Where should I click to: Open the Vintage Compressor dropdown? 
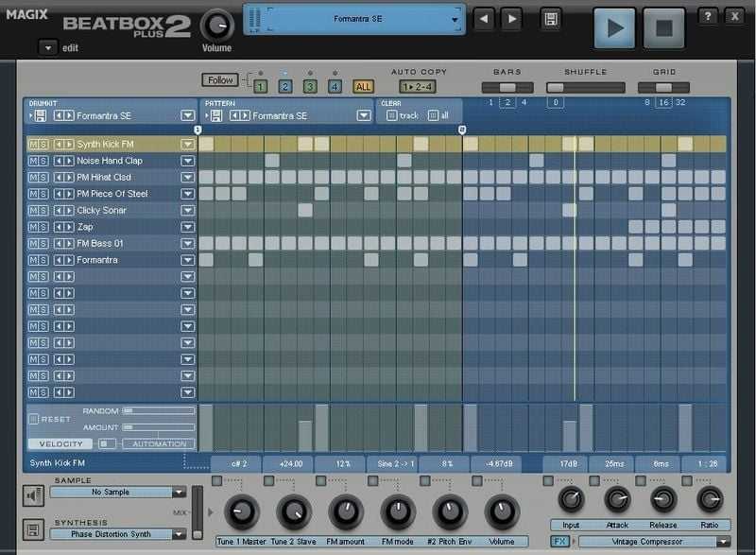723,542
